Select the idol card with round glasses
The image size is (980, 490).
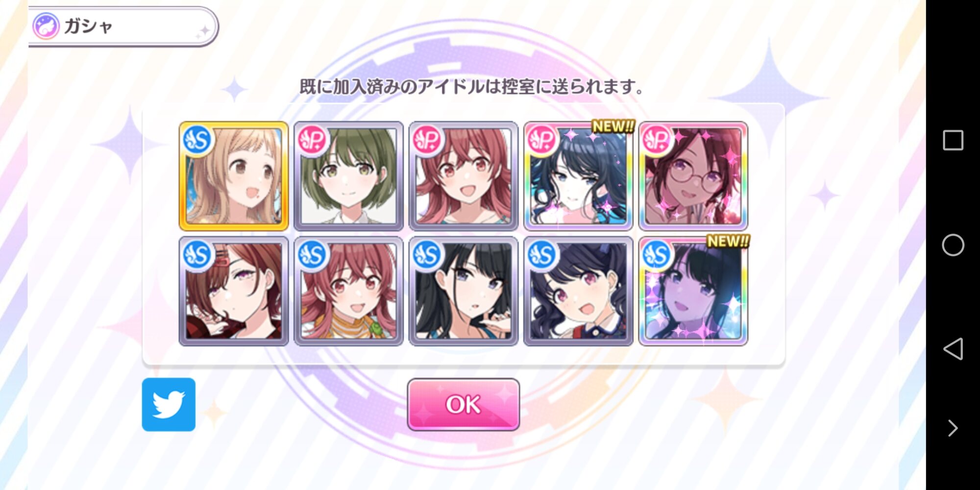click(x=693, y=176)
